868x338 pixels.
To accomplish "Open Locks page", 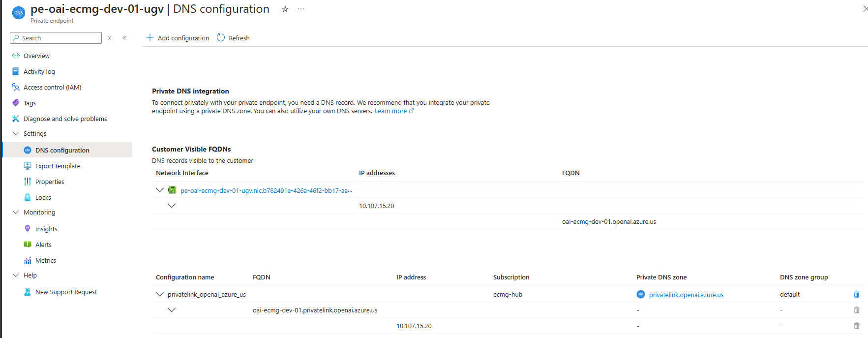I will [x=43, y=197].
